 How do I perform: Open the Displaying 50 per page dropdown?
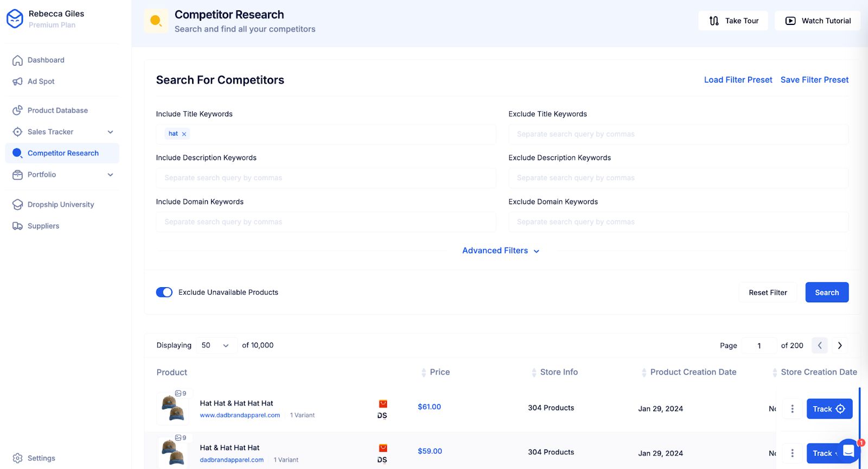coord(215,345)
